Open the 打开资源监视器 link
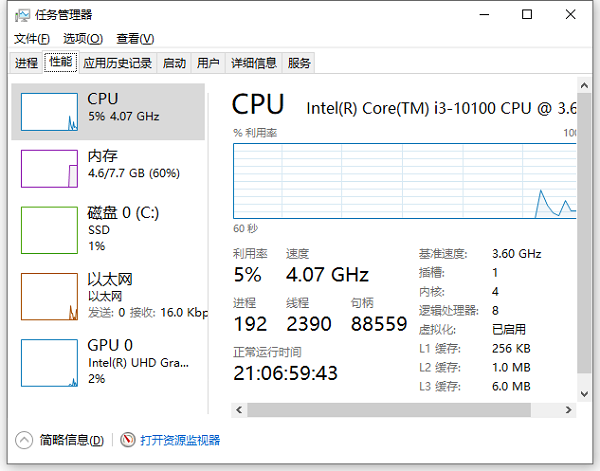This screenshot has height=471, width=600. [180, 440]
